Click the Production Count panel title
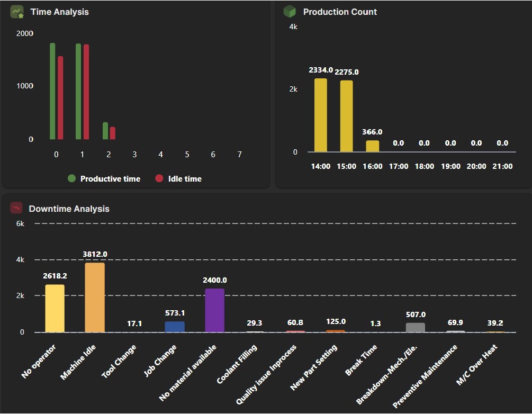 pyautogui.click(x=339, y=12)
